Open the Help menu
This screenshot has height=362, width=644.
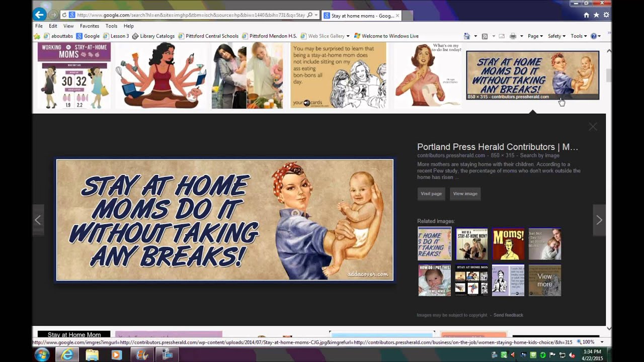coord(129,26)
